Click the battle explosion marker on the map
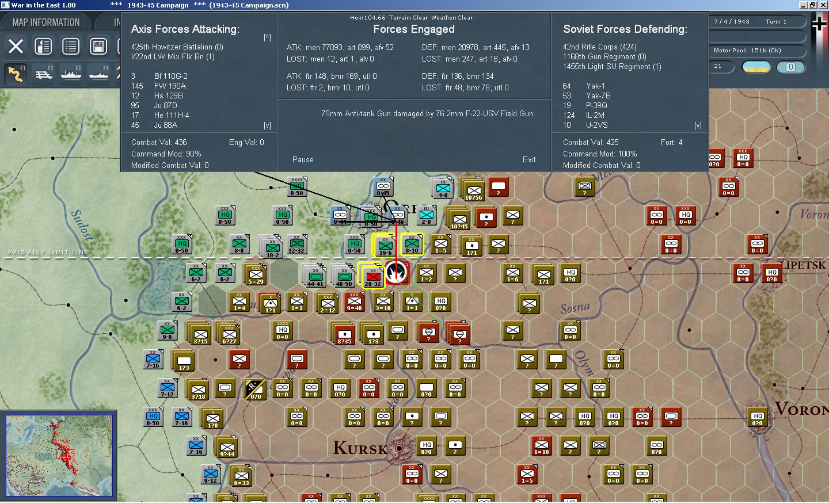 397,273
